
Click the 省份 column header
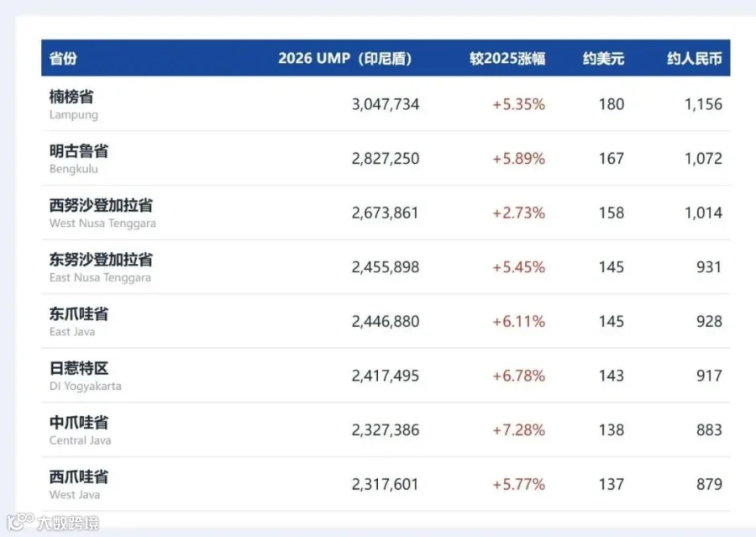point(63,58)
